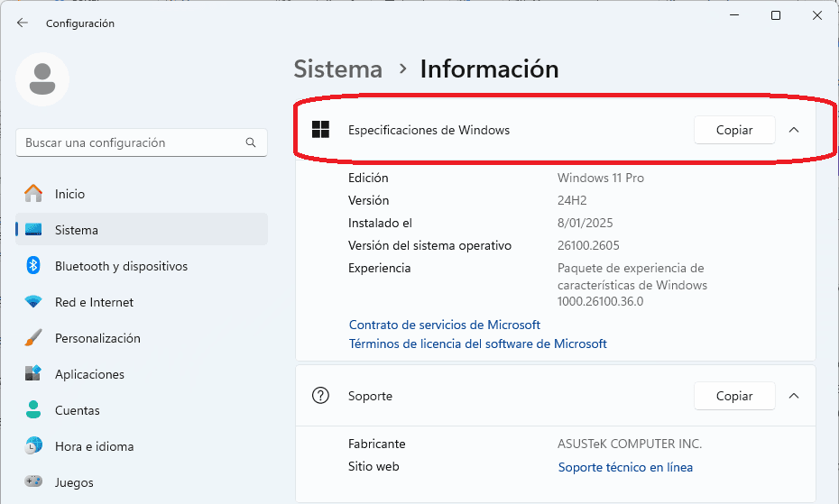Open Soporte técnico en línea link
This screenshot has height=504, width=839.
point(625,467)
